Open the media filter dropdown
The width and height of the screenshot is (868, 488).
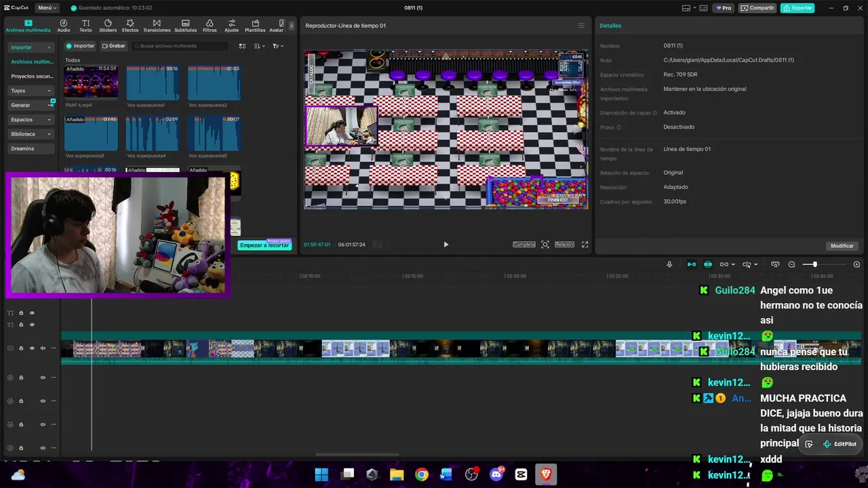click(278, 46)
